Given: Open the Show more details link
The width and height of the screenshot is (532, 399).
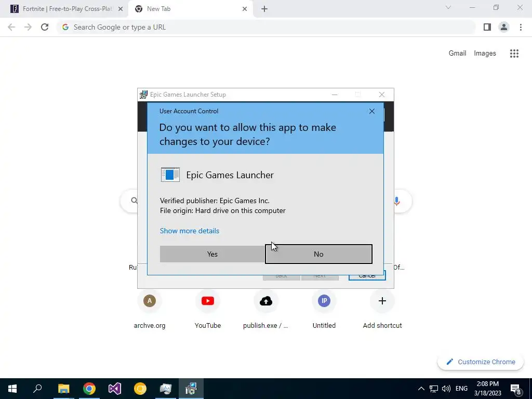Looking at the screenshot, I should 189,231.
